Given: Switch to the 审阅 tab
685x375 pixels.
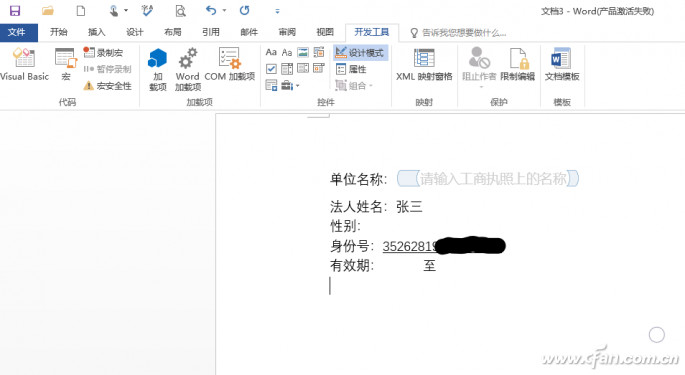Looking at the screenshot, I should (287, 32).
